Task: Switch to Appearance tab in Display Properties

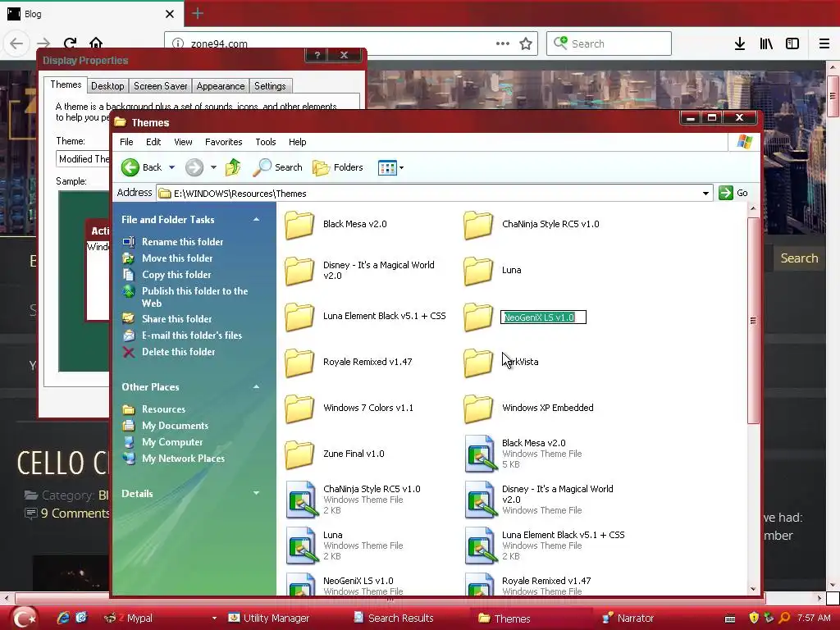Action: click(220, 86)
